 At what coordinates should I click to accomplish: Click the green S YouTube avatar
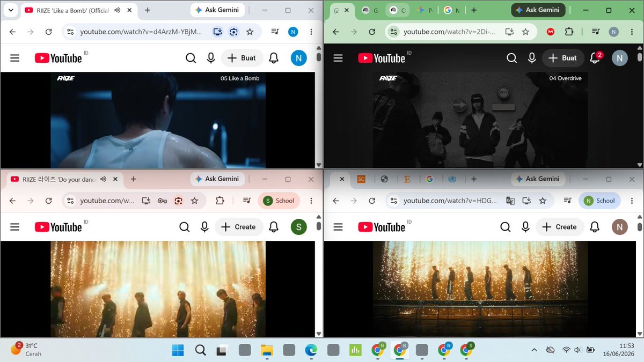click(299, 227)
